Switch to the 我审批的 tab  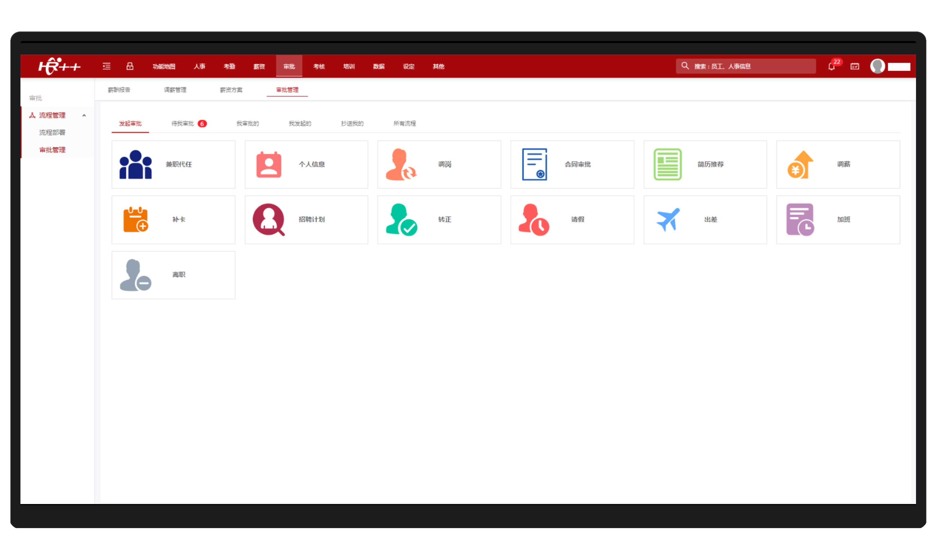(247, 123)
